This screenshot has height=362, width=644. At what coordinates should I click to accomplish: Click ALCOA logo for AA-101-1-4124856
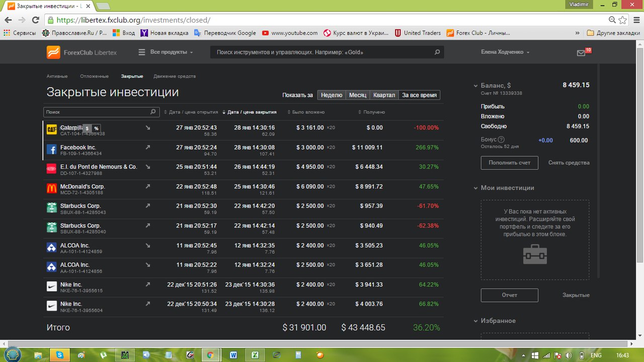(51, 267)
